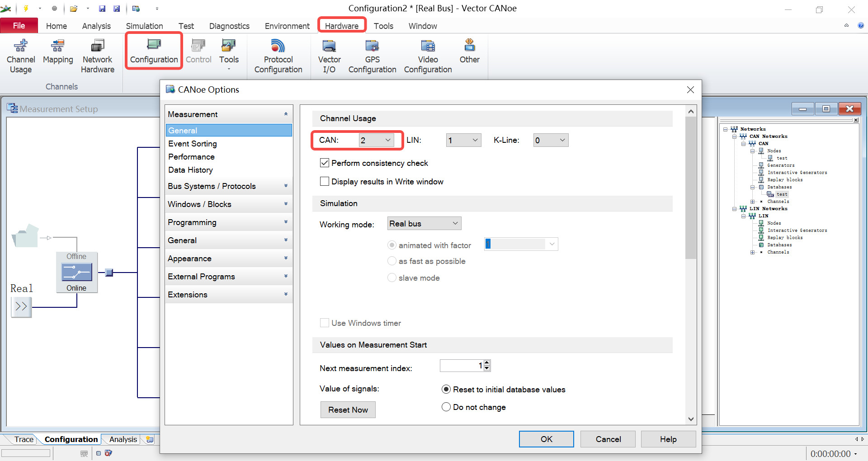Image resolution: width=868 pixels, height=461 pixels.
Task: Click the Other hardware icon
Action: tap(469, 52)
